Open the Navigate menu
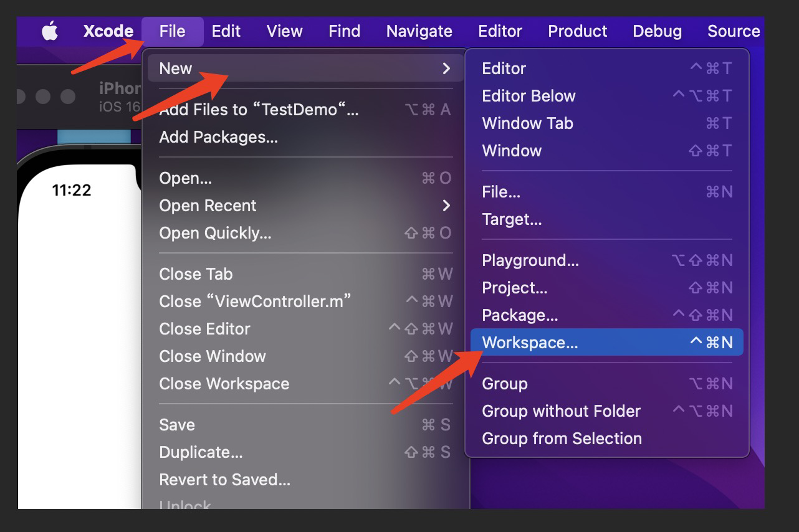799x532 pixels. tap(419, 31)
